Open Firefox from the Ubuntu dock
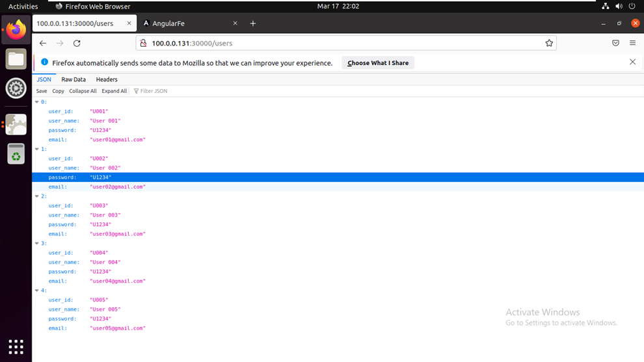This screenshot has height=362, width=644. (x=16, y=29)
